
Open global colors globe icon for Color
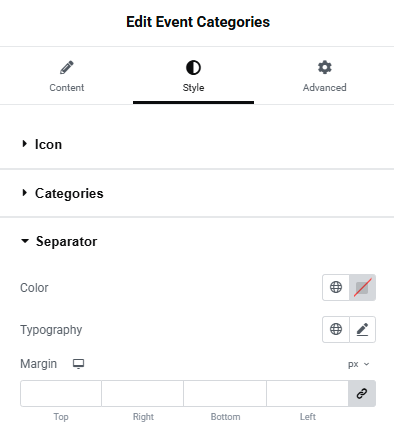coord(336,287)
